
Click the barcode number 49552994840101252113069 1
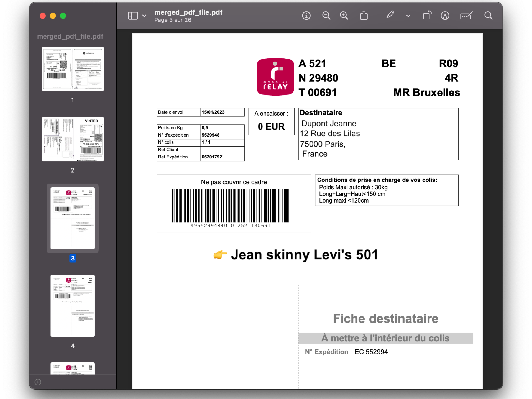tap(231, 226)
